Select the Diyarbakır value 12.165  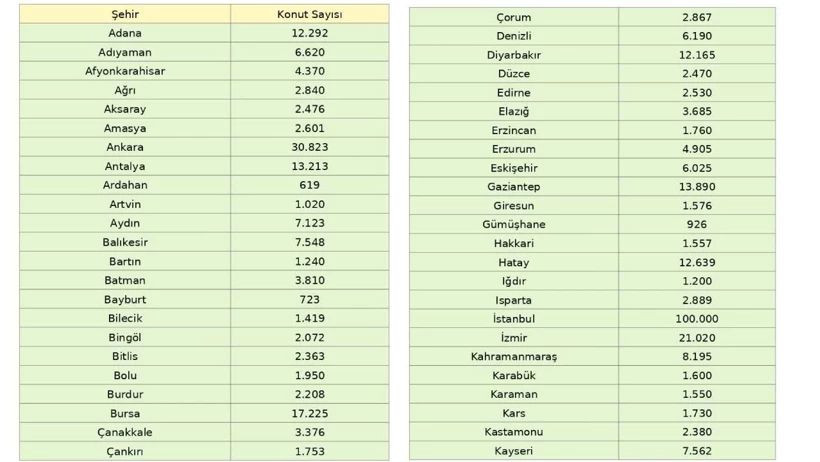pos(696,55)
